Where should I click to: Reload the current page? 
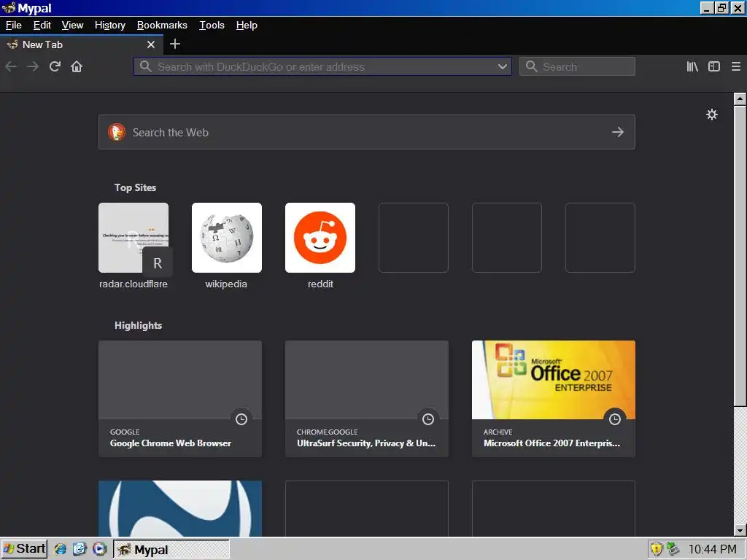pos(55,66)
